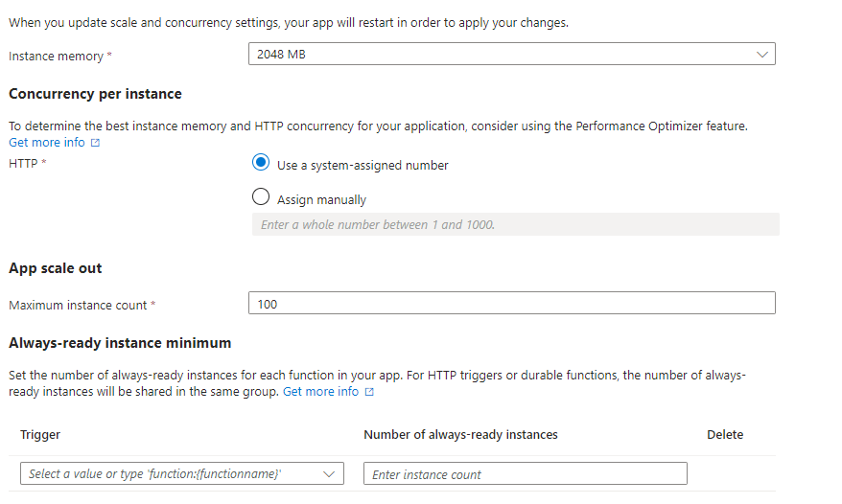Click the Maximum instance count label
Image resolution: width=842 pixels, height=504 pixels.
(x=78, y=305)
